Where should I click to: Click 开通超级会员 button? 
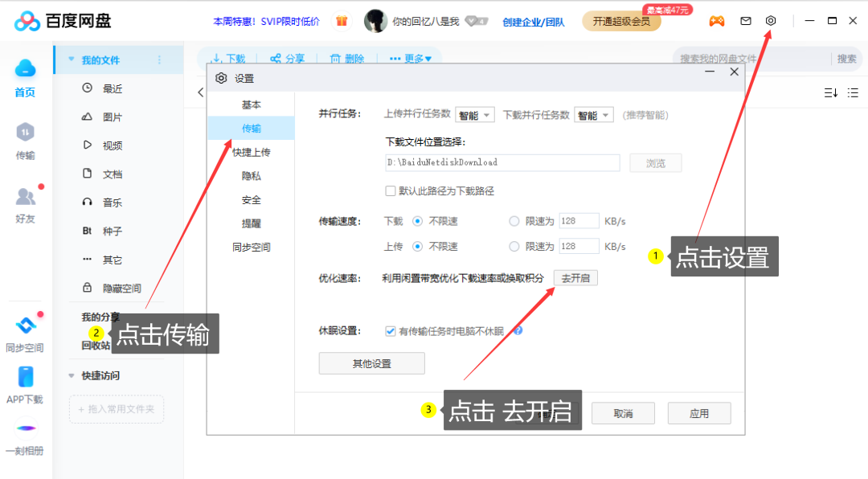(621, 22)
